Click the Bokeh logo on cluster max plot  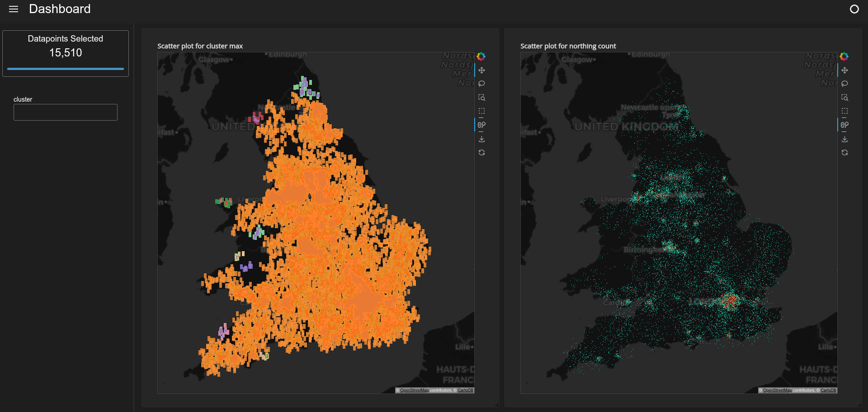click(x=481, y=56)
